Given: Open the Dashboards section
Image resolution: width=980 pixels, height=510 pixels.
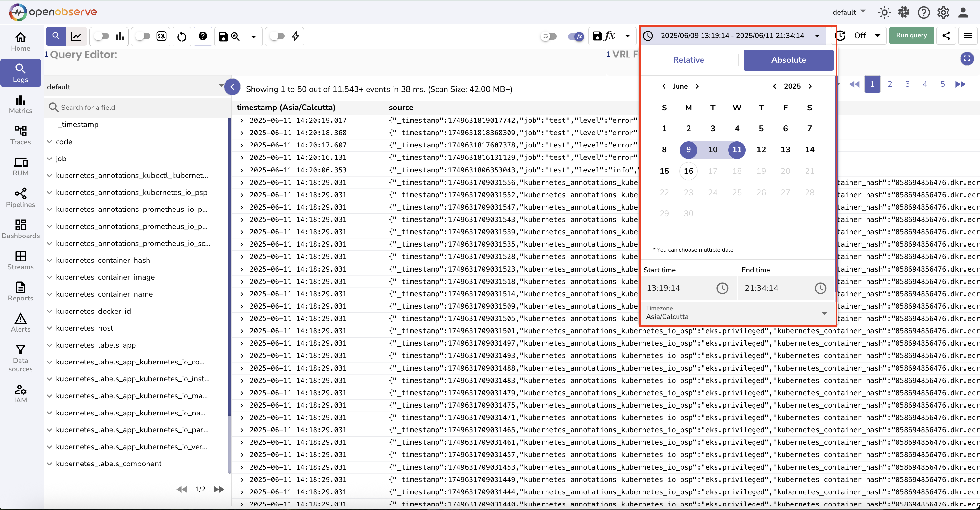Looking at the screenshot, I should (20, 229).
